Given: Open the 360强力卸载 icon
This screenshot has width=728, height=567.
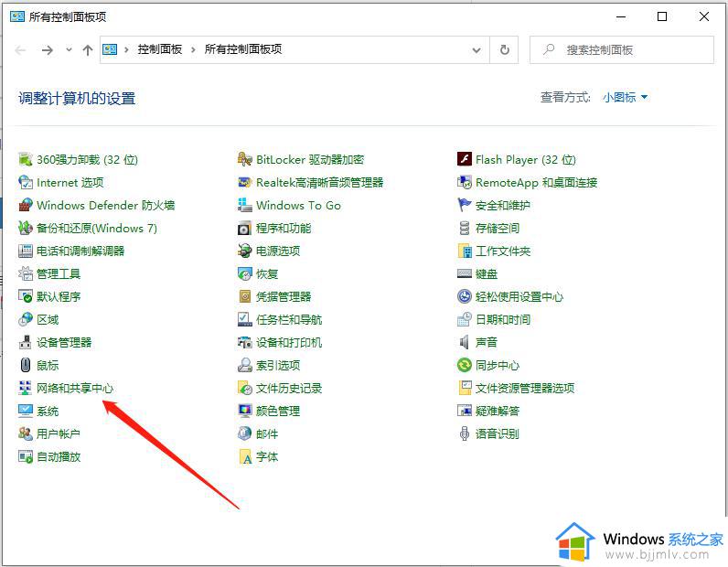Looking at the screenshot, I should pyautogui.click(x=25, y=159).
